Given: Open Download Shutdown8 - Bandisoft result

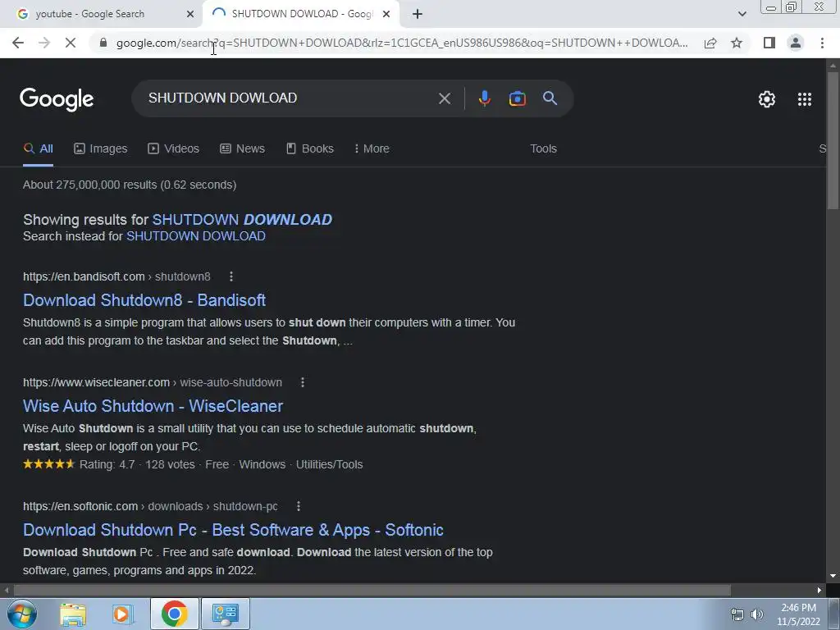Looking at the screenshot, I should pyautogui.click(x=144, y=300).
